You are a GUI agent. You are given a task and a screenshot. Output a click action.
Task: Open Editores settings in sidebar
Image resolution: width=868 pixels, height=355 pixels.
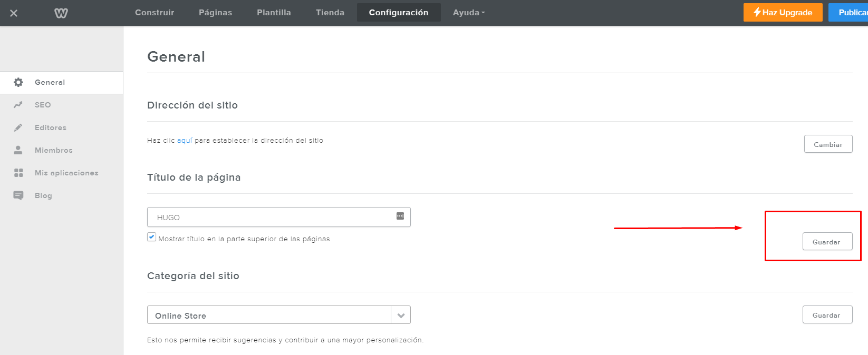61,127
